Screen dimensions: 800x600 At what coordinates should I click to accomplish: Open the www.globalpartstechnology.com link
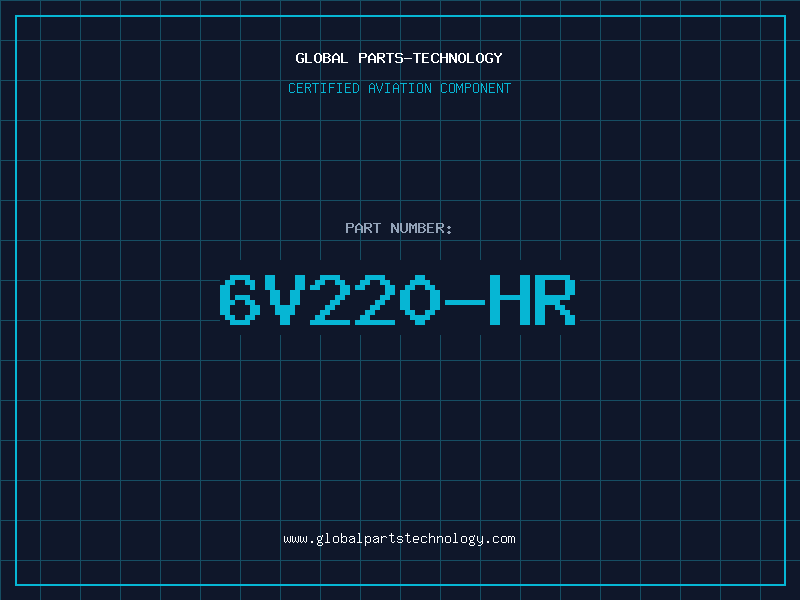point(399,539)
